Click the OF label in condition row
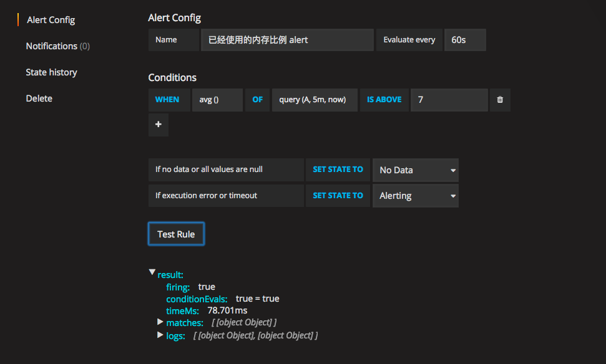Viewport: 606px width, 364px height. point(257,100)
